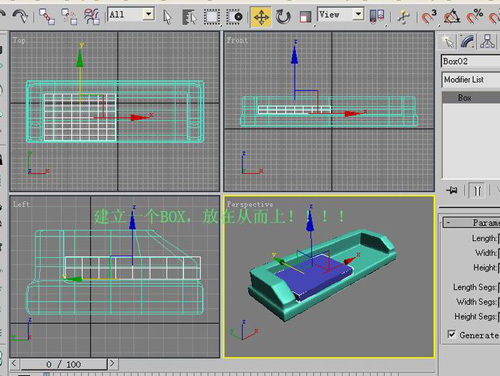Select the Select and Link tool
Screen dimensions: 500x376
tap(47, 16)
